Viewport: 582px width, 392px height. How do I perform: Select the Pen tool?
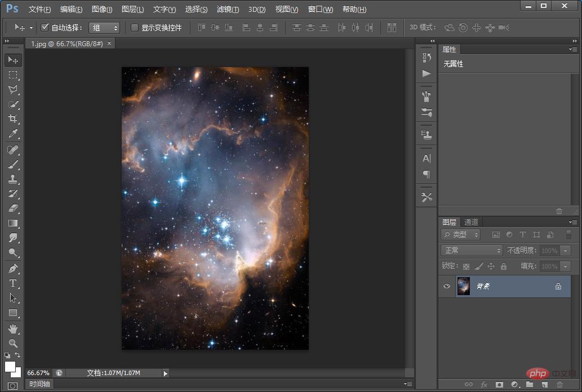point(13,269)
